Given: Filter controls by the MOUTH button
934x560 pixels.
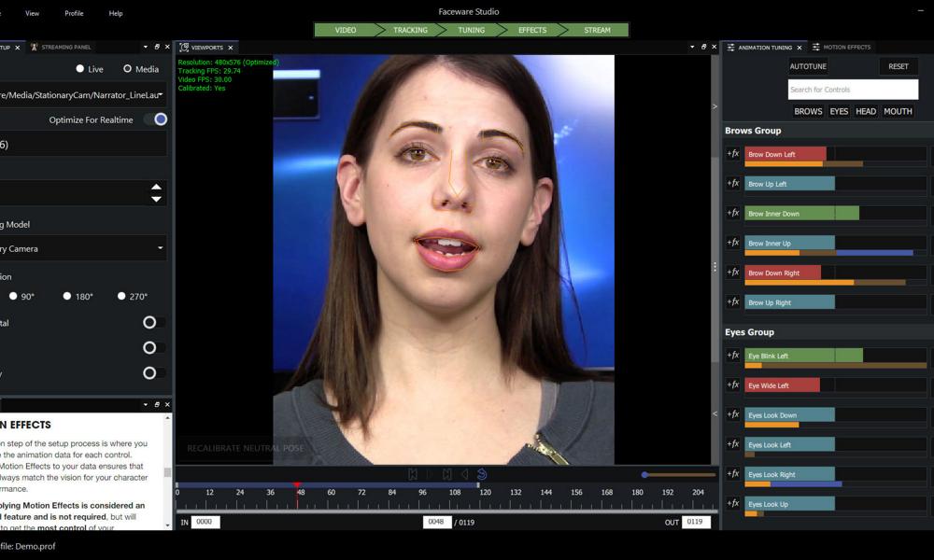Looking at the screenshot, I should pyautogui.click(x=898, y=111).
